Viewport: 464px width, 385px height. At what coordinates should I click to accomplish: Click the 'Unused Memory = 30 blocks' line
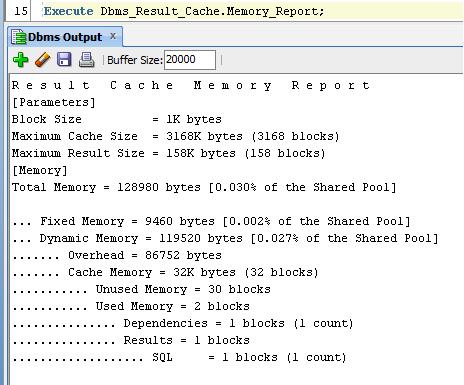point(141,289)
